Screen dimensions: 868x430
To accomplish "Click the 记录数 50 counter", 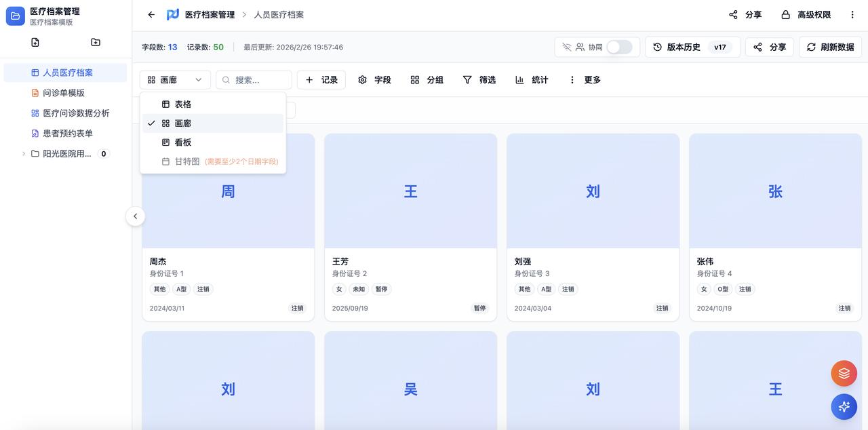I will tap(205, 47).
